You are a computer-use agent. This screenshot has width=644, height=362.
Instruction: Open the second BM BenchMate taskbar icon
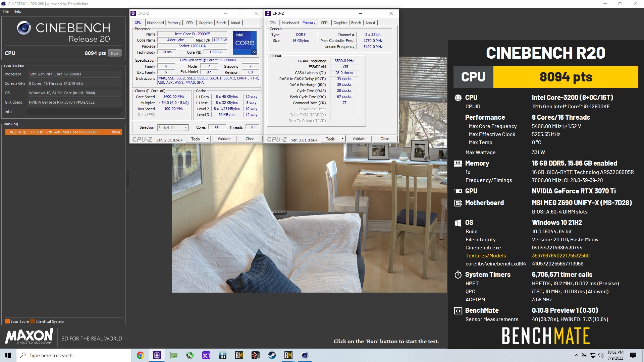coord(288,355)
